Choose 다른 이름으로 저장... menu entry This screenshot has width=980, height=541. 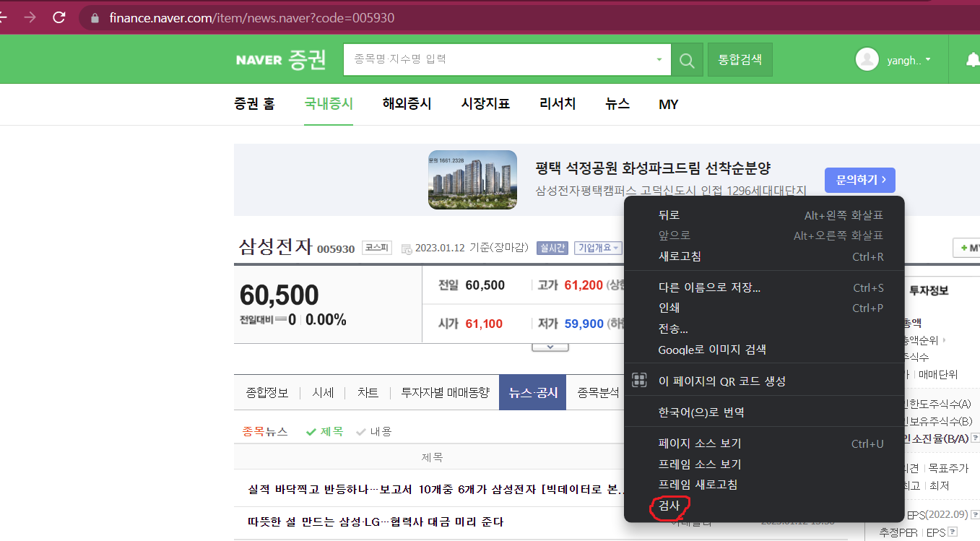point(709,287)
